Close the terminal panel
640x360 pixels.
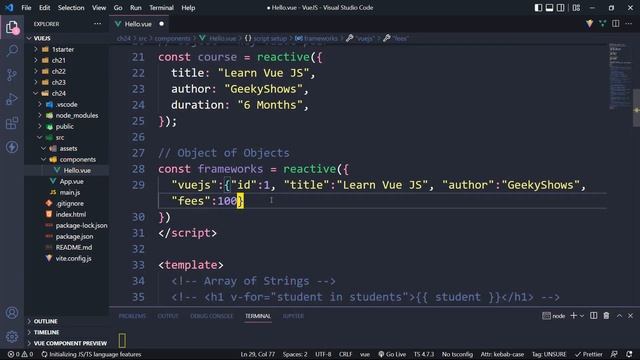(631, 316)
